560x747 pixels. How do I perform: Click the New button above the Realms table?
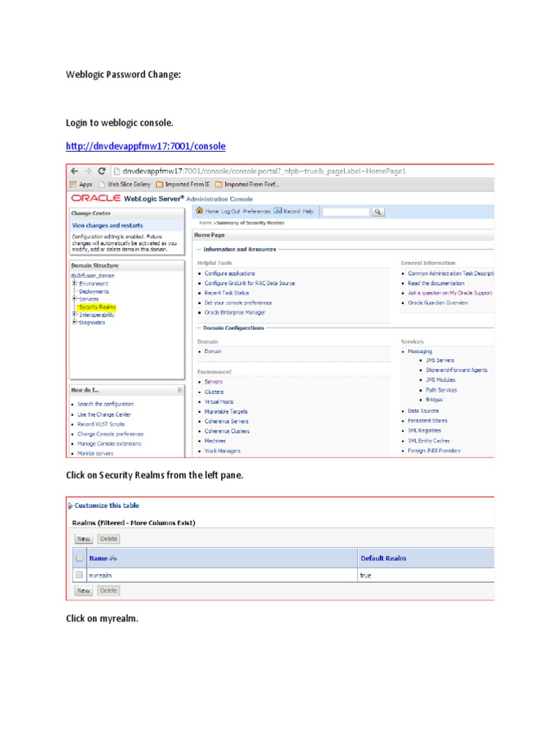pyautogui.click(x=83, y=539)
